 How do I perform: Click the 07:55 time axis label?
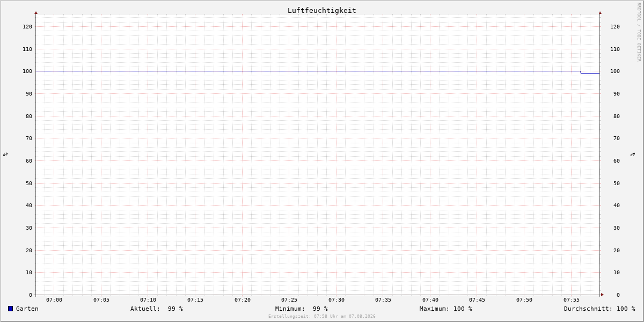pyautogui.click(x=572, y=300)
